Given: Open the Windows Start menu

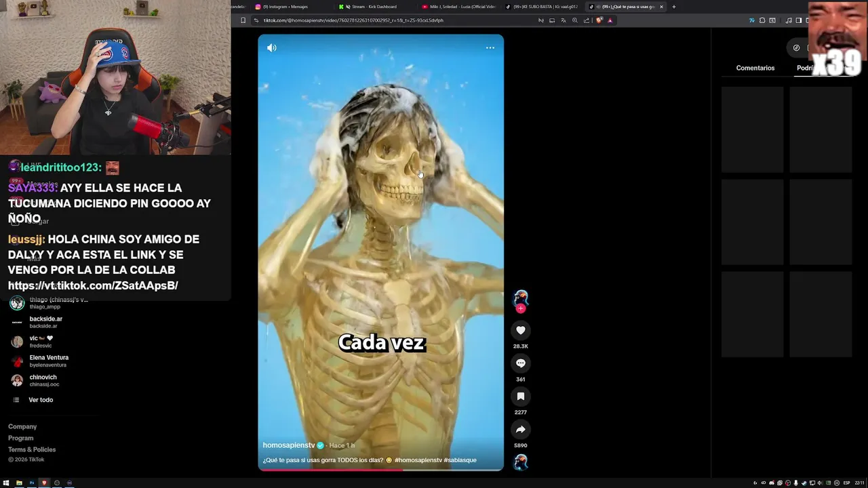Looking at the screenshot, I should (6, 483).
